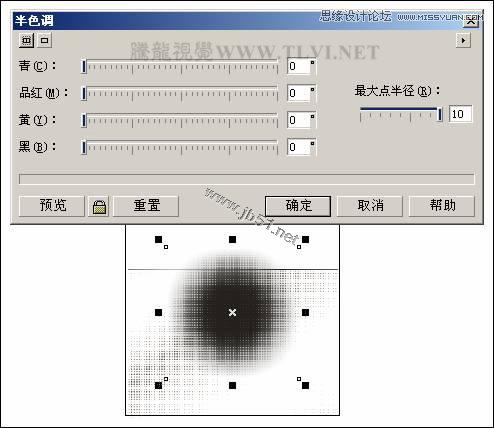Click the 最大点半径(R): label
Screen dimensions: 494x428
397,91
